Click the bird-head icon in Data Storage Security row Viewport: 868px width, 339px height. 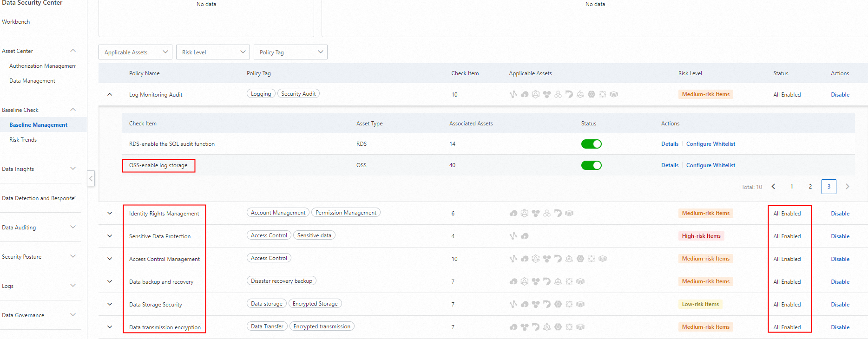(x=547, y=304)
